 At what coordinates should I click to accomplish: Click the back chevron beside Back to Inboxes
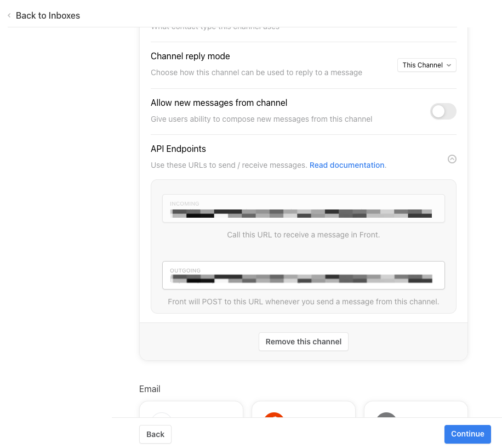(9, 15)
